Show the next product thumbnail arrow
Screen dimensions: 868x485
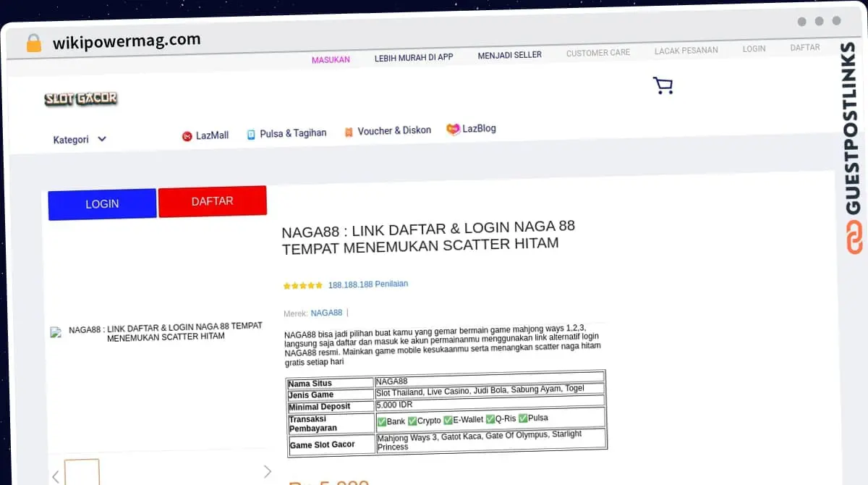[267, 472]
